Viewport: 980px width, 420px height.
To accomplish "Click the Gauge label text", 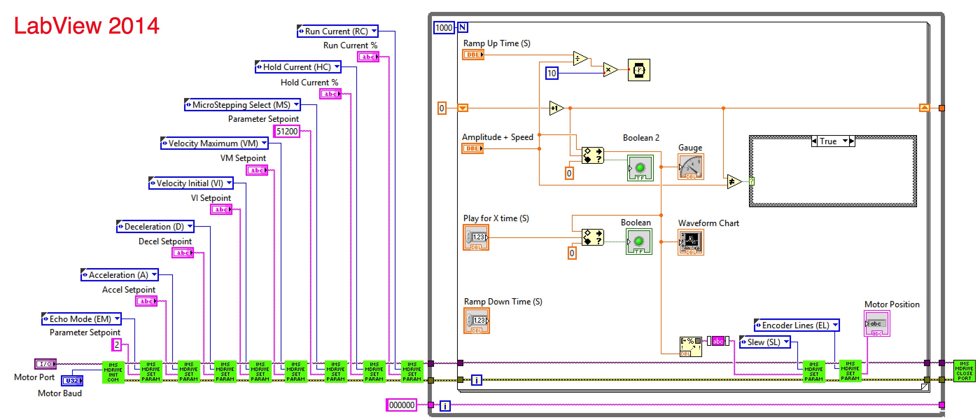I will point(690,148).
